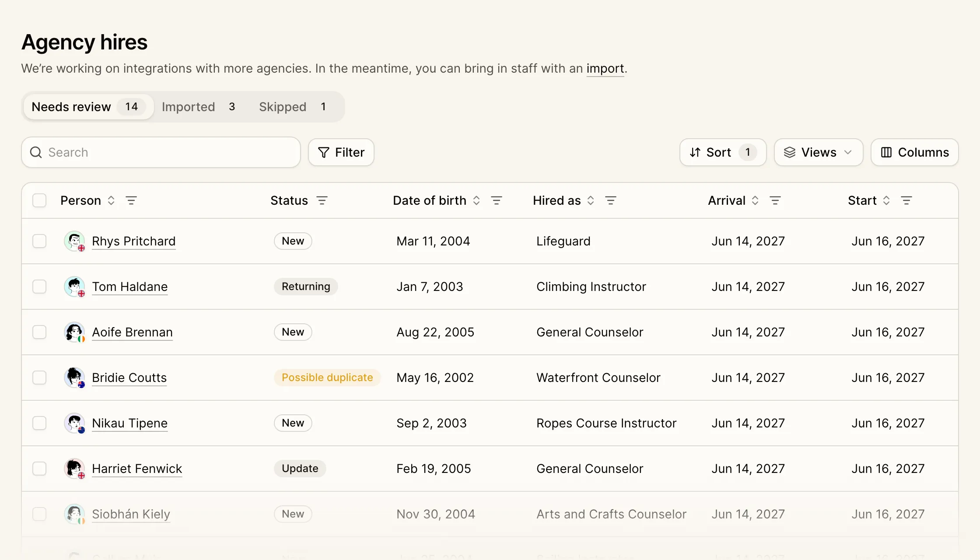Screen dimensions: 980x560
Task: Click the Possible duplicate status badge
Action: point(327,378)
